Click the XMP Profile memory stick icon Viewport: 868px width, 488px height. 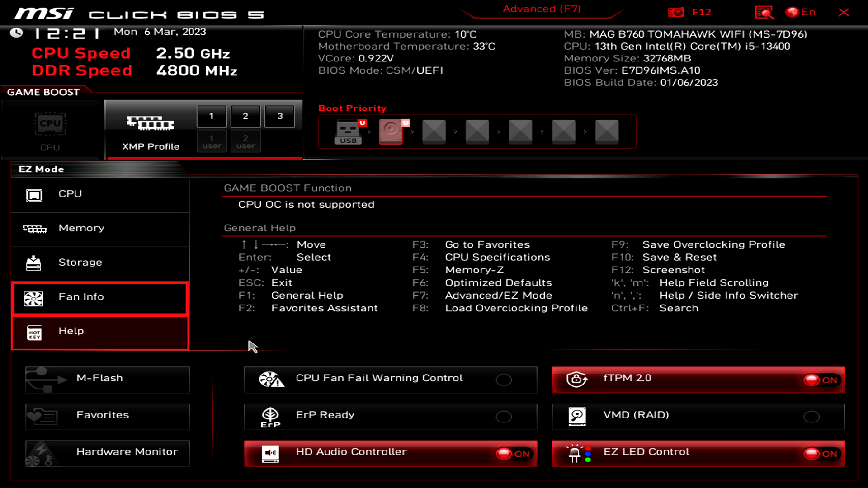pyautogui.click(x=151, y=123)
